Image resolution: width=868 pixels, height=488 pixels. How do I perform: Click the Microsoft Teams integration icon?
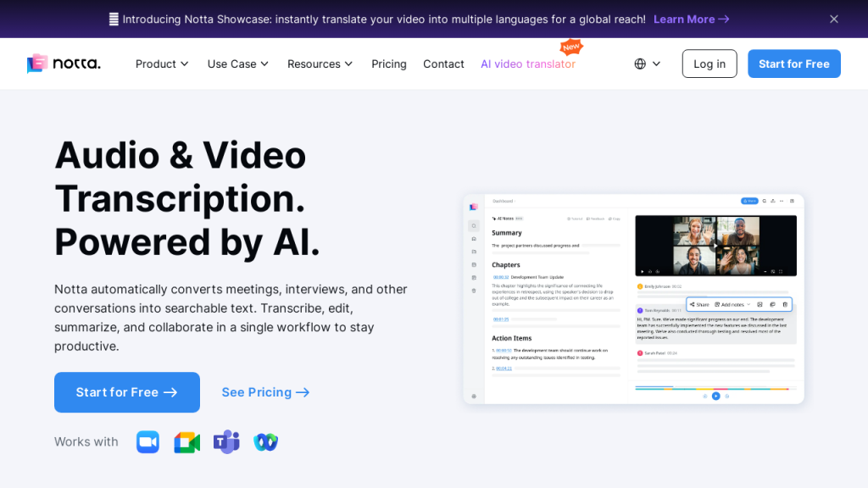coord(226,441)
